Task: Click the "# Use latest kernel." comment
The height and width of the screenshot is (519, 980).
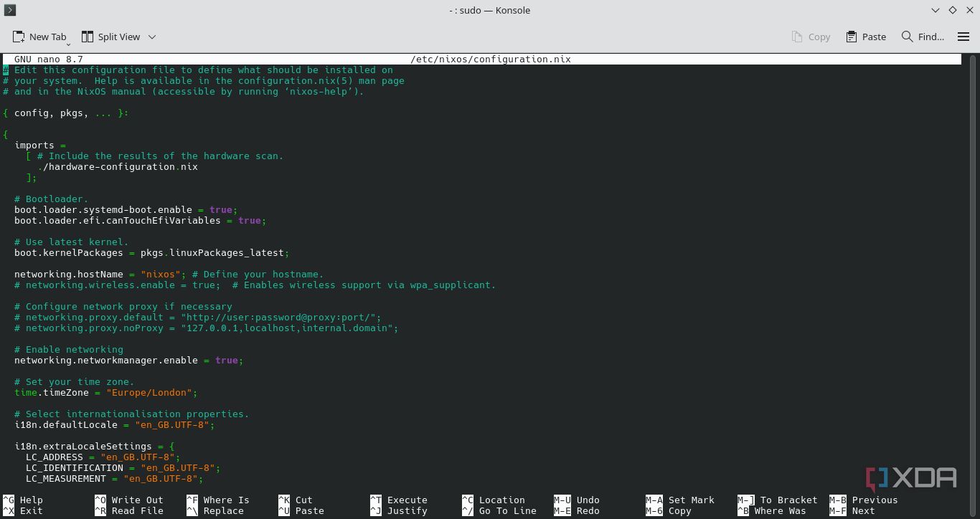Action: click(x=72, y=242)
